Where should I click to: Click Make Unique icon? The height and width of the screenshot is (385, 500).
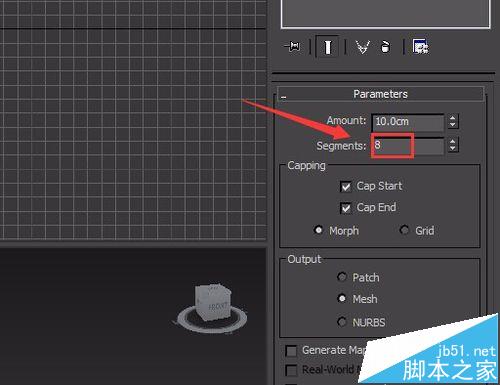click(x=362, y=47)
